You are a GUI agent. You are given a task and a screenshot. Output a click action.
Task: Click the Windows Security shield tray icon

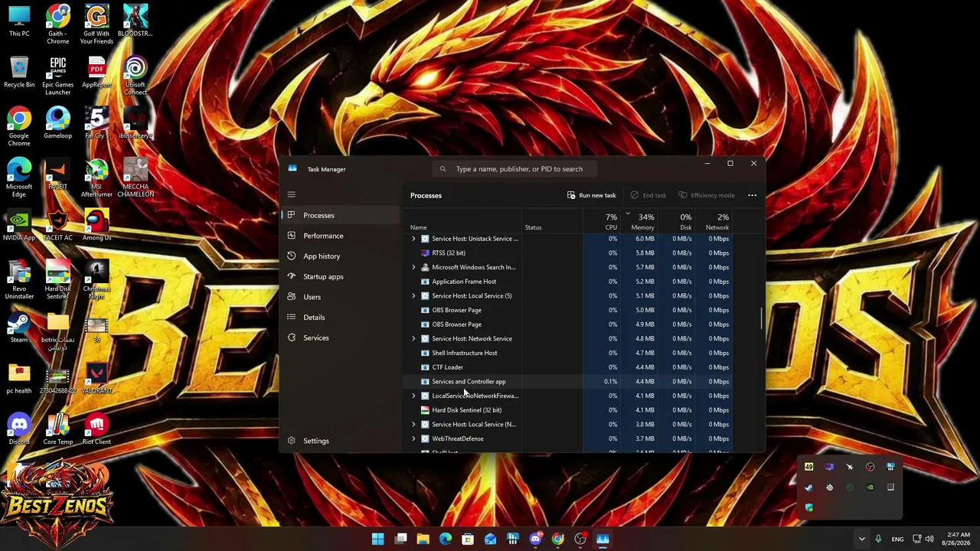pos(809,507)
